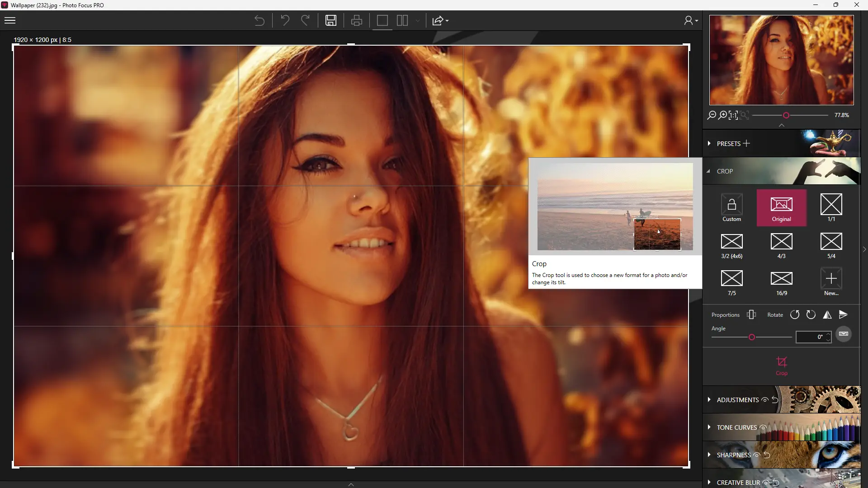Click the Save floppy disk icon
This screenshot has height=488, width=868.
click(x=331, y=20)
